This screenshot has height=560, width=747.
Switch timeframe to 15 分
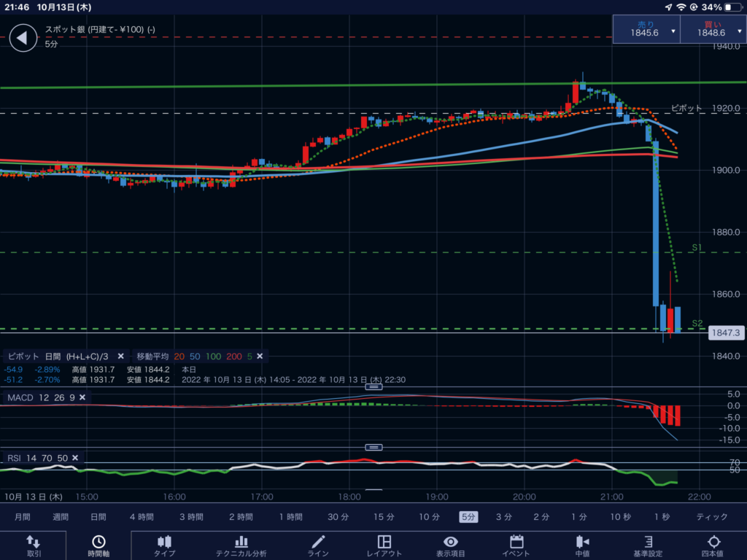click(384, 517)
